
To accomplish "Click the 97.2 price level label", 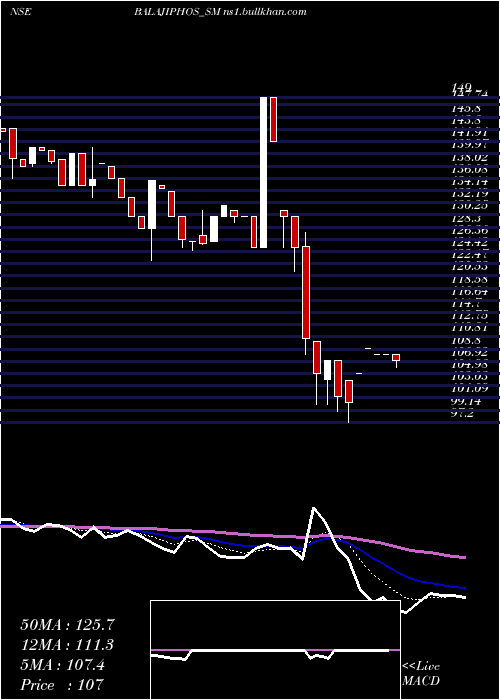I will [463, 414].
